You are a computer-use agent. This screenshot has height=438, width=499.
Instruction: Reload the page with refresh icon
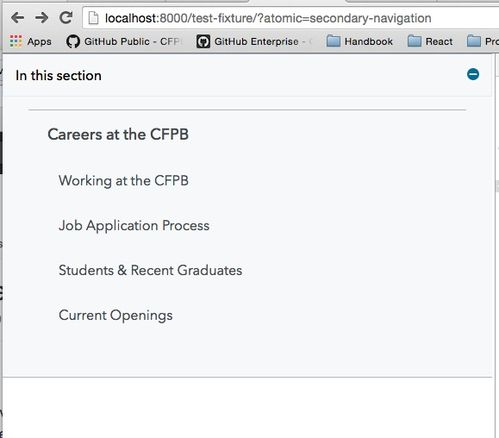pos(66,18)
